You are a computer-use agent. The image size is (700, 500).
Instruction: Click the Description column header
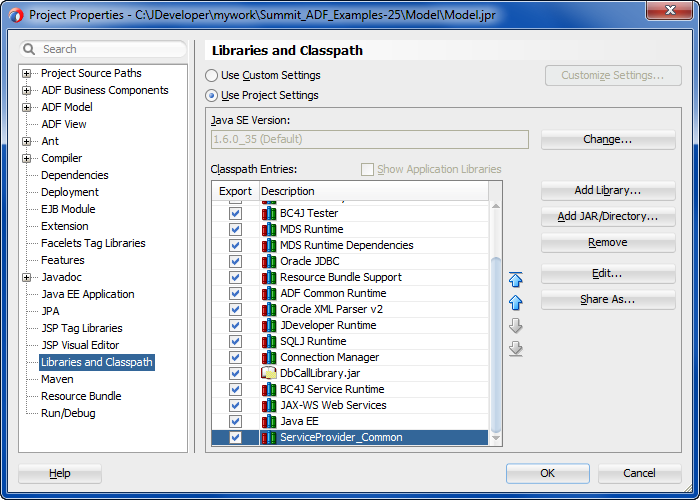pos(374,192)
